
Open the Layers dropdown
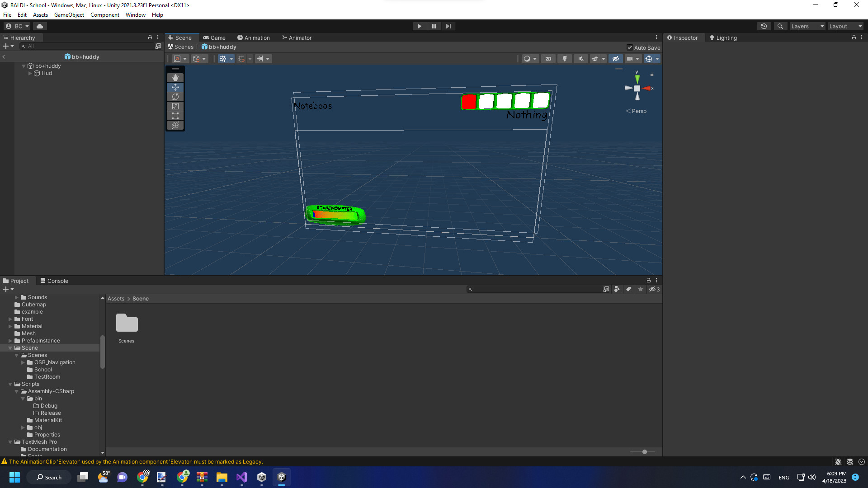pyautogui.click(x=807, y=26)
